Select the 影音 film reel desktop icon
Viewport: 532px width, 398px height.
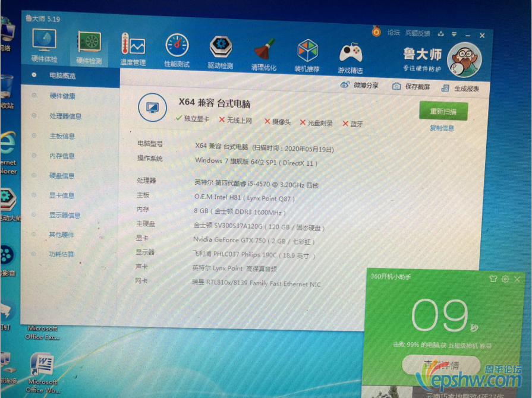point(7,260)
